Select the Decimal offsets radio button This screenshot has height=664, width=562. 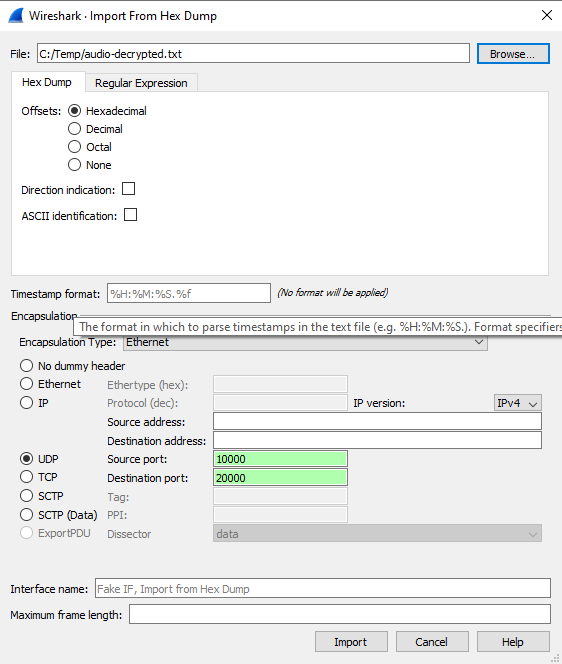75,129
